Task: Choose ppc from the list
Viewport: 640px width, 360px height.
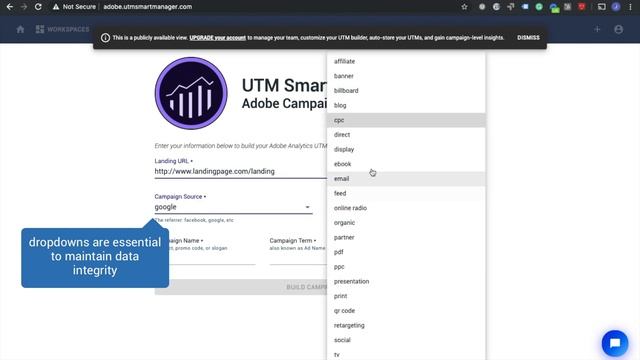Action: [406, 267]
